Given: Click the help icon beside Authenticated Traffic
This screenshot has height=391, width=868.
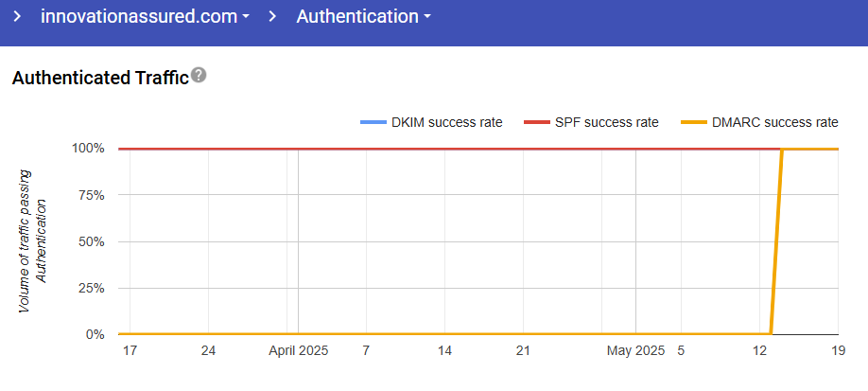Looking at the screenshot, I should tap(199, 76).
